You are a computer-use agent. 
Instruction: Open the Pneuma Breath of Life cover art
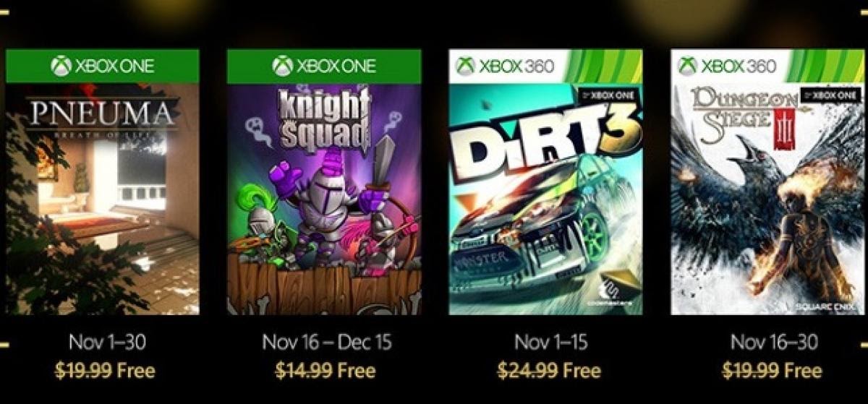click(102, 199)
